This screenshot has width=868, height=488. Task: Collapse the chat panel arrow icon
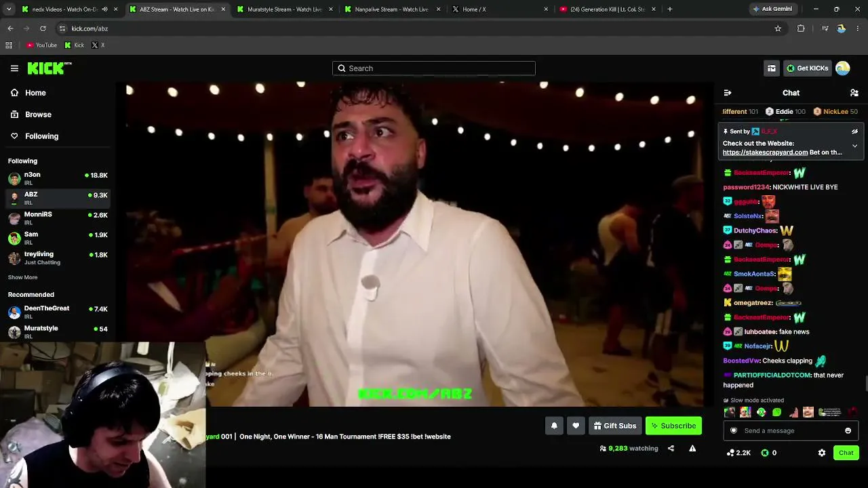(728, 93)
